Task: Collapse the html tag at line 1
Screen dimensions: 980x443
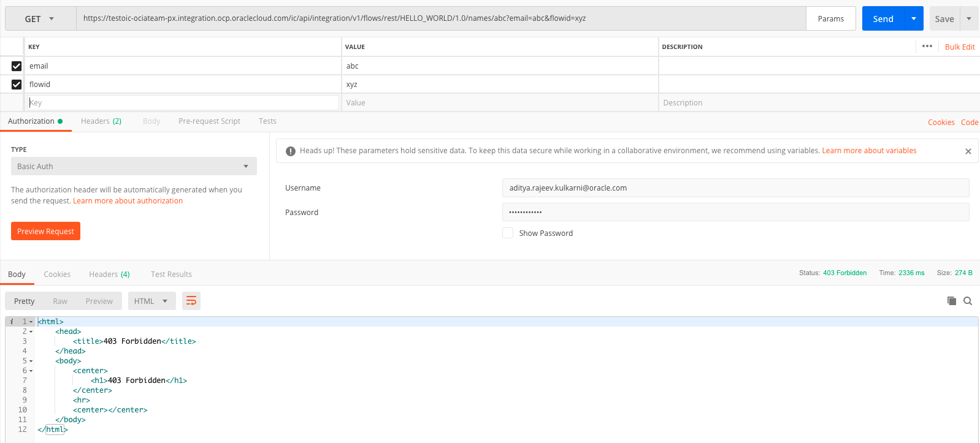Action: point(31,322)
